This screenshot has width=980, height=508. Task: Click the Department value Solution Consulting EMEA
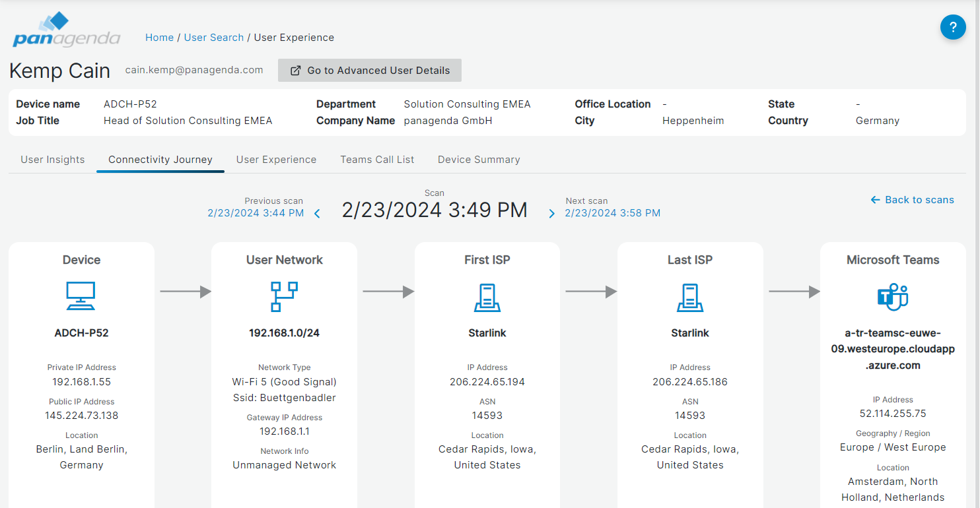click(x=468, y=104)
